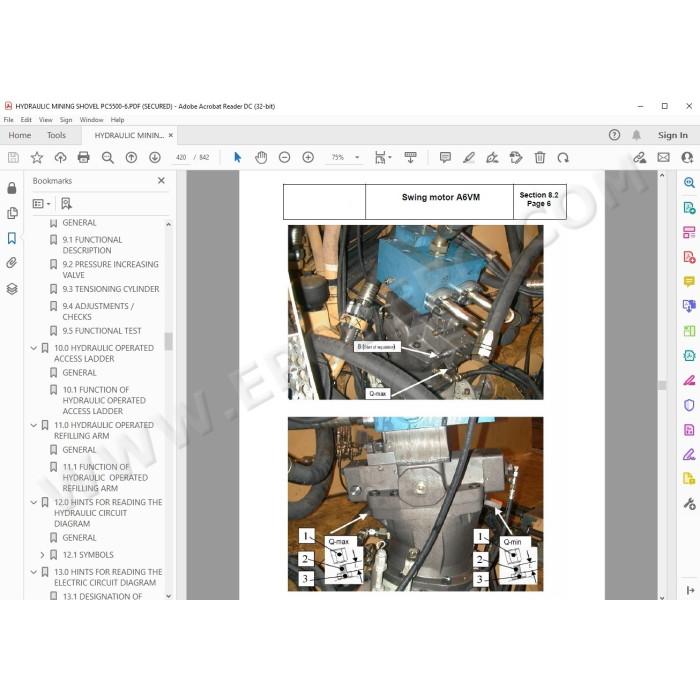The height and width of the screenshot is (700, 700).
Task: Expand the 12.1 SYMBOLS bookmark
Action: click(x=42, y=555)
